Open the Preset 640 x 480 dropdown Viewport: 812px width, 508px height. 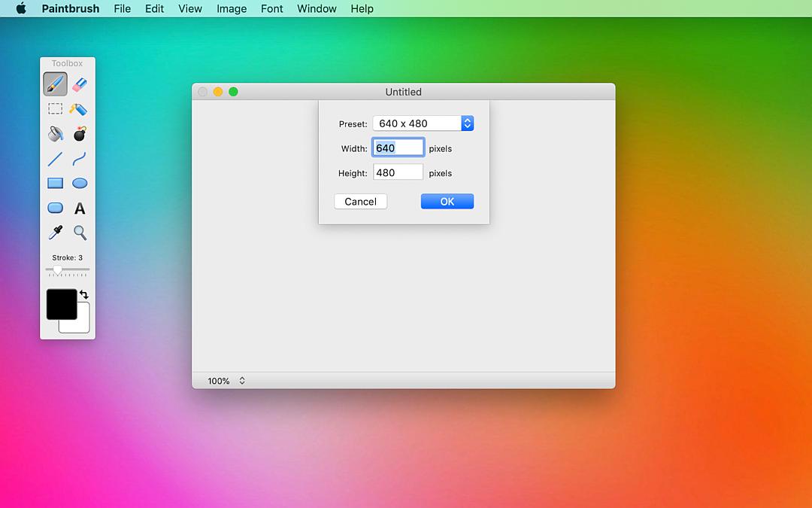[x=423, y=123]
